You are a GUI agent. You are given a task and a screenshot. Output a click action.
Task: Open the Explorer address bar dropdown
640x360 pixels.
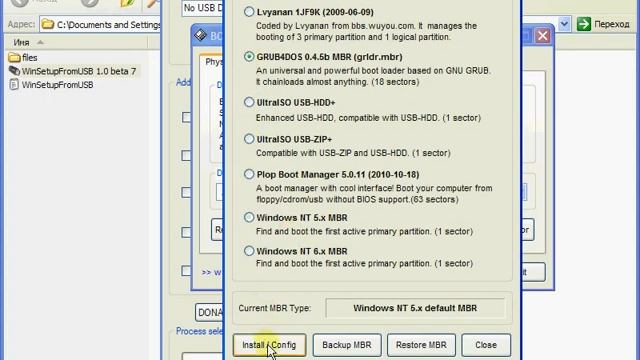coord(564,24)
